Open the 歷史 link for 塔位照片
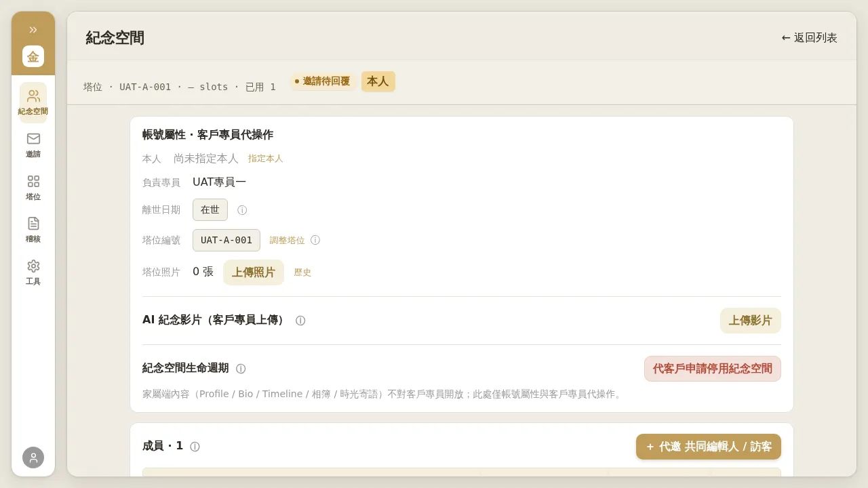This screenshot has width=868, height=488. 302,272
